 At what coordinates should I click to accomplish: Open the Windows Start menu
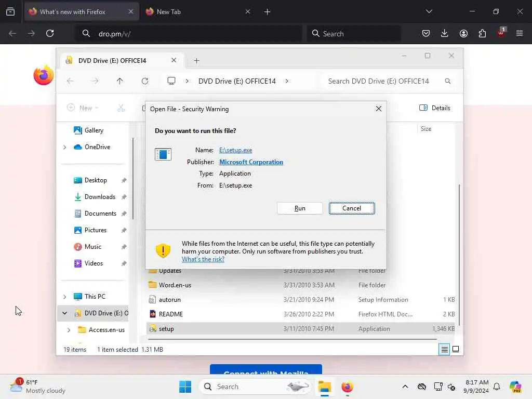click(185, 387)
